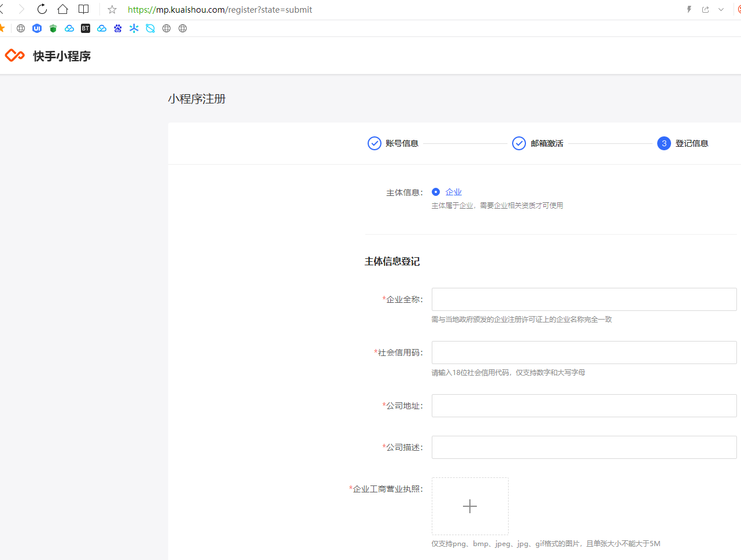741x560 pixels.
Task: Open the blue UI bookmark icon
Action: [x=37, y=28]
